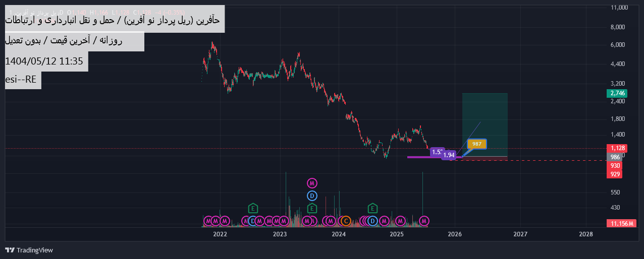The width and height of the screenshot is (644, 259).
Task: Click the green 2,746 target price label
Action: click(618, 93)
